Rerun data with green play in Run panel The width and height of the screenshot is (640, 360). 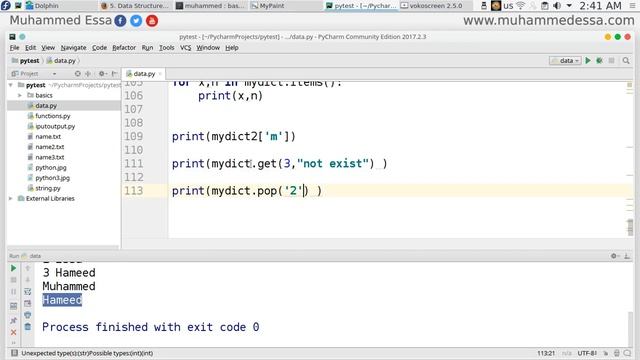pyautogui.click(x=13, y=268)
